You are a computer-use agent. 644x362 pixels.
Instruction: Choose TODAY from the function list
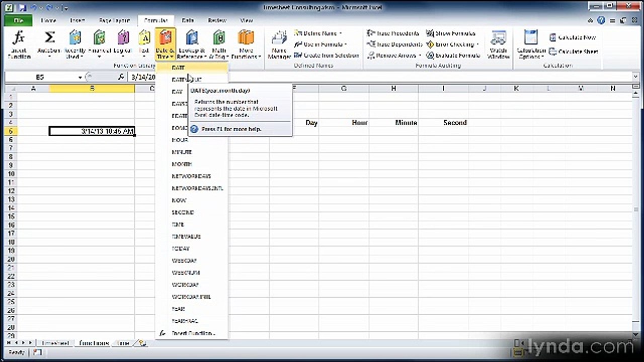tap(192, 248)
